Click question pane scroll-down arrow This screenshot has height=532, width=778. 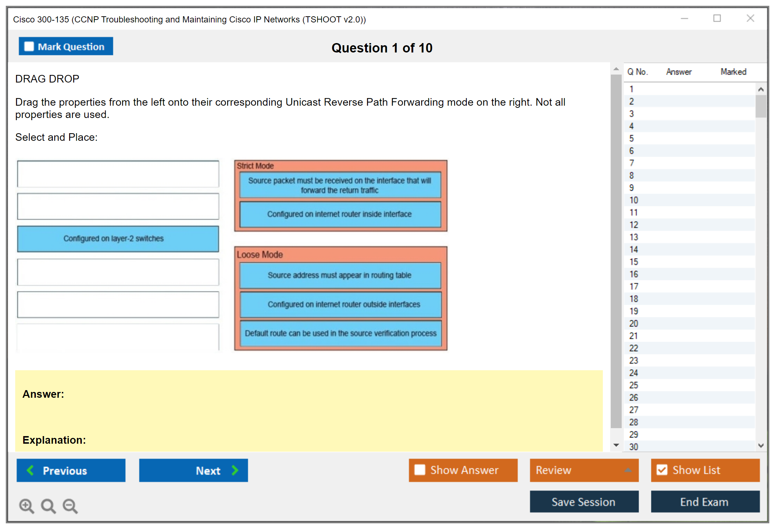tap(616, 445)
